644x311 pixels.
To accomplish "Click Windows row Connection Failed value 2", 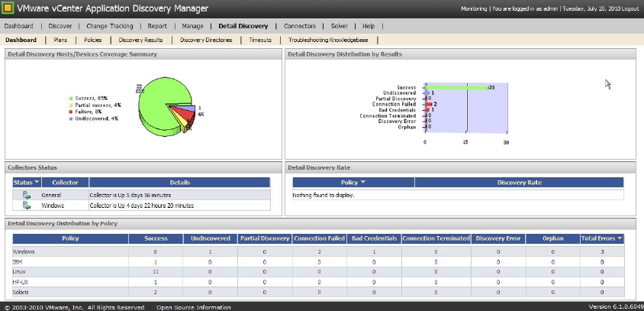I will pyautogui.click(x=320, y=251).
